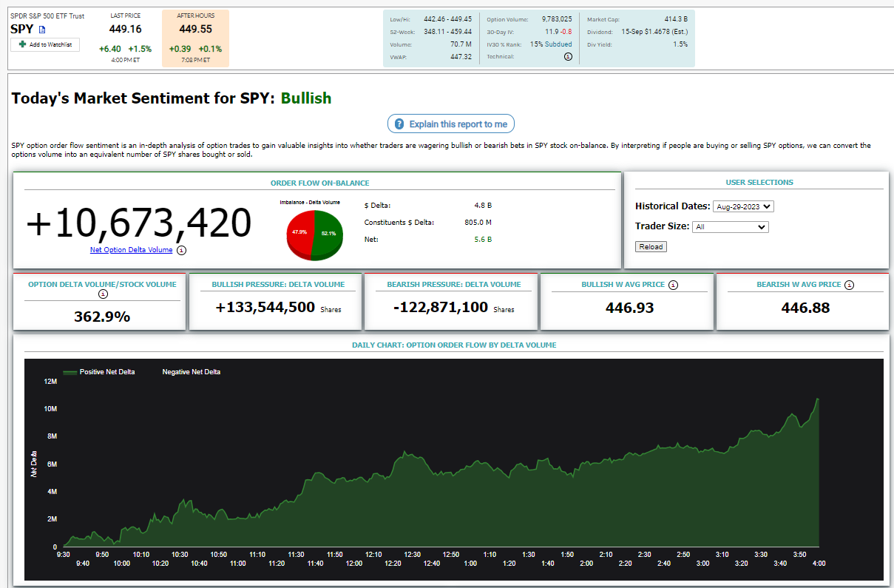Viewport: 894px width, 588px height.
Task: Open the Trader Size dropdown
Action: point(731,227)
